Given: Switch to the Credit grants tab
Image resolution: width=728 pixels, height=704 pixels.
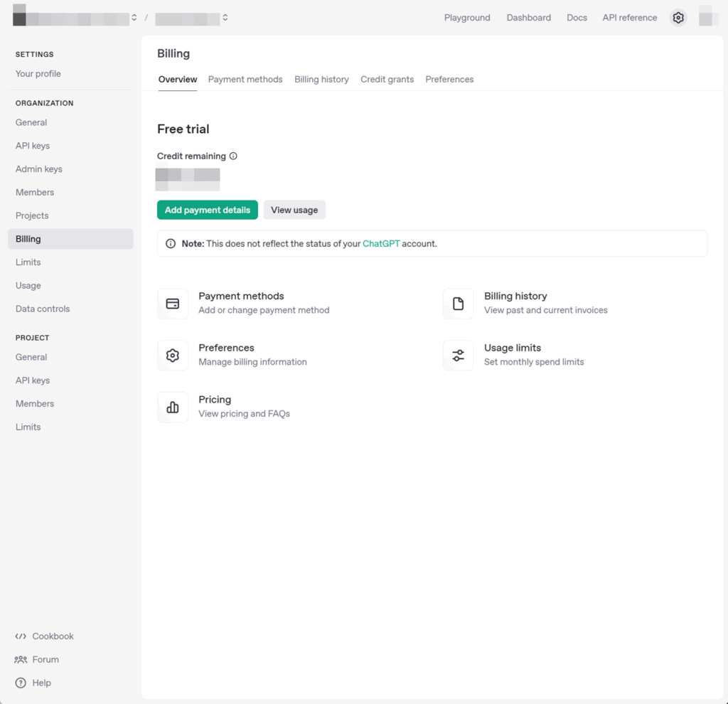Looking at the screenshot, I should [387, 79].
